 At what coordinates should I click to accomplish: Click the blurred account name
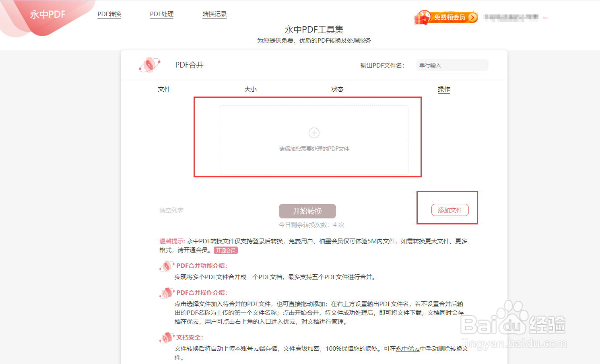coord(511,17)
